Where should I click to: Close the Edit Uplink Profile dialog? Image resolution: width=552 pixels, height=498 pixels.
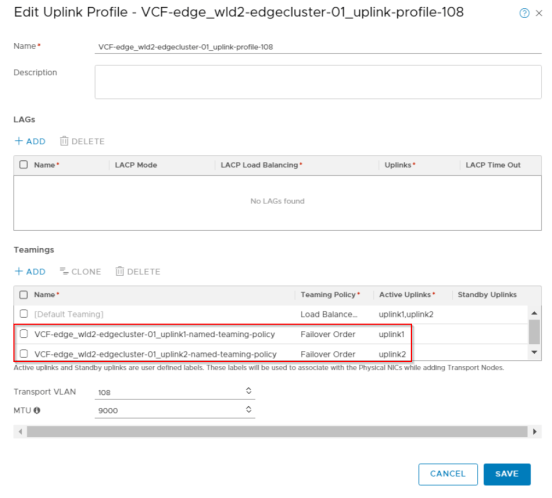click(x=539, y=13)
